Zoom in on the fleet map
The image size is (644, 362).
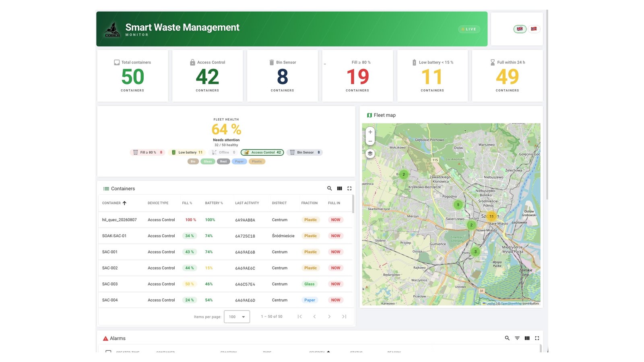(x=370, y=132)
